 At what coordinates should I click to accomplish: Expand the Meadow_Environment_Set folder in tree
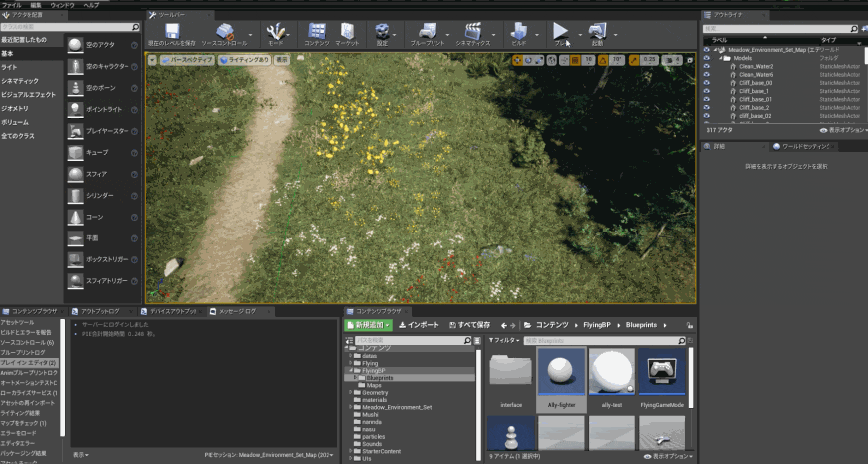(351, 407)
